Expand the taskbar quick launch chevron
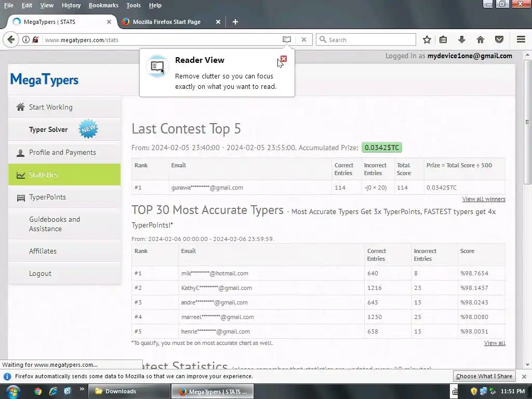Viewport: 532px width, 399px height. click(x=82, y=389)
